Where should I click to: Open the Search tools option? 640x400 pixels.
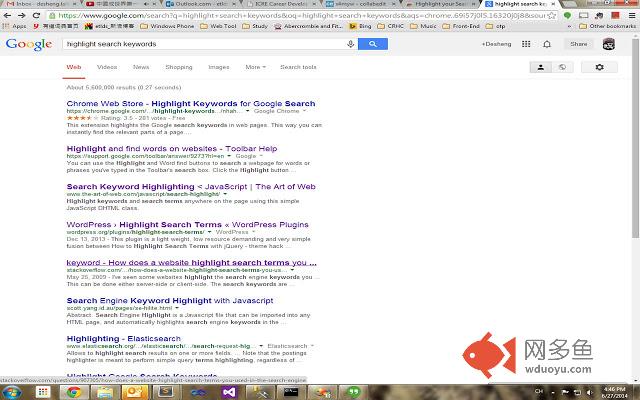click(x=298, y=67)
